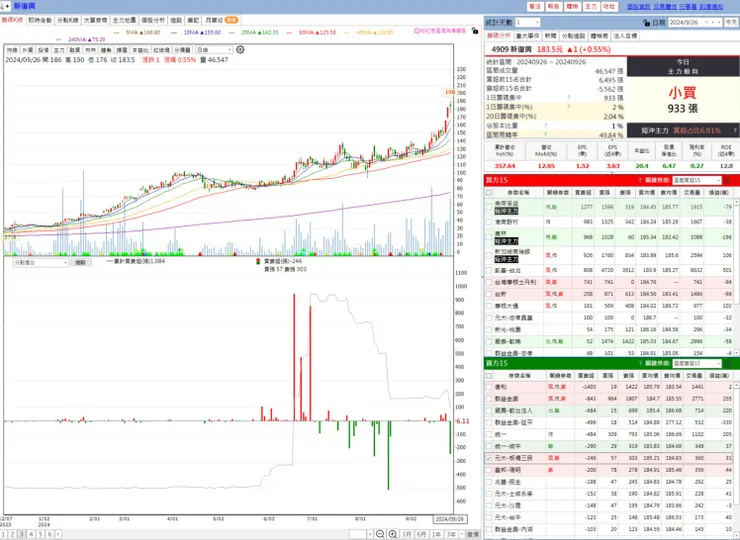
Task: Open help icon in the red 買方15 header
Action: (640, 180)
